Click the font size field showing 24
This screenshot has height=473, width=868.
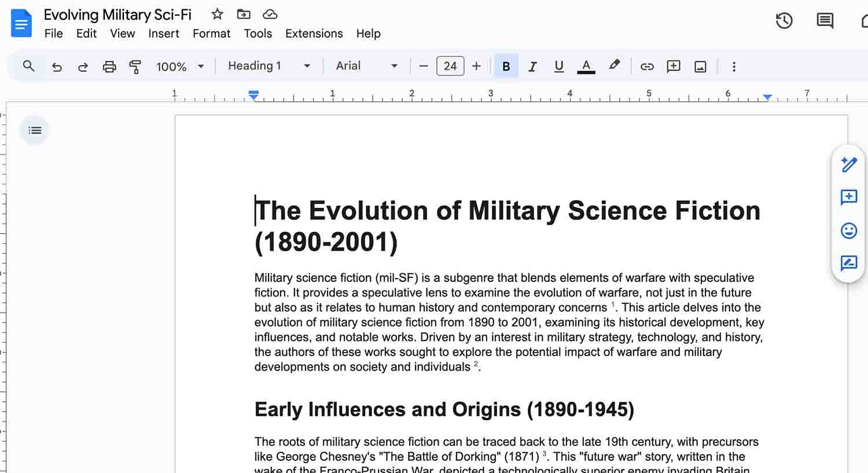pyautogui.click(x=450, y=66)
